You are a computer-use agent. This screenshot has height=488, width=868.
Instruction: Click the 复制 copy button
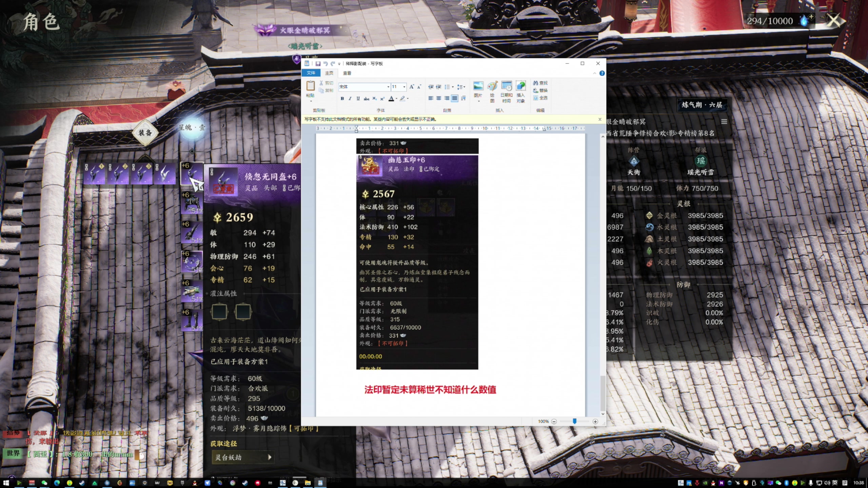tap(327, 90)
